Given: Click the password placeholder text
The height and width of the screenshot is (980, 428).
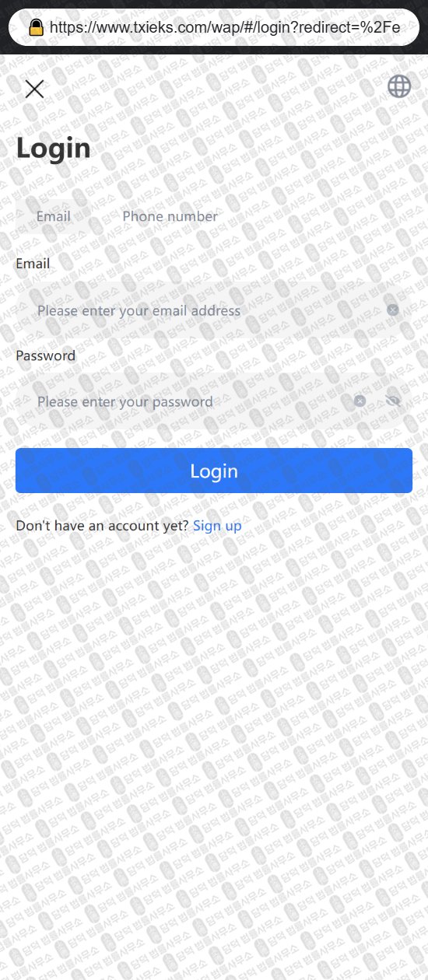Looking at the screenshot, I should [x=125, y=401].
